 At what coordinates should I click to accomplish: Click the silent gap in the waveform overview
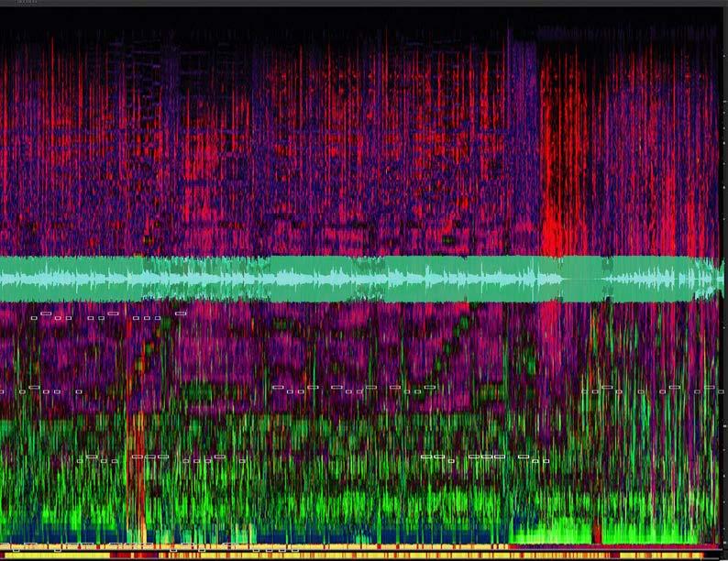pos(583,279)
